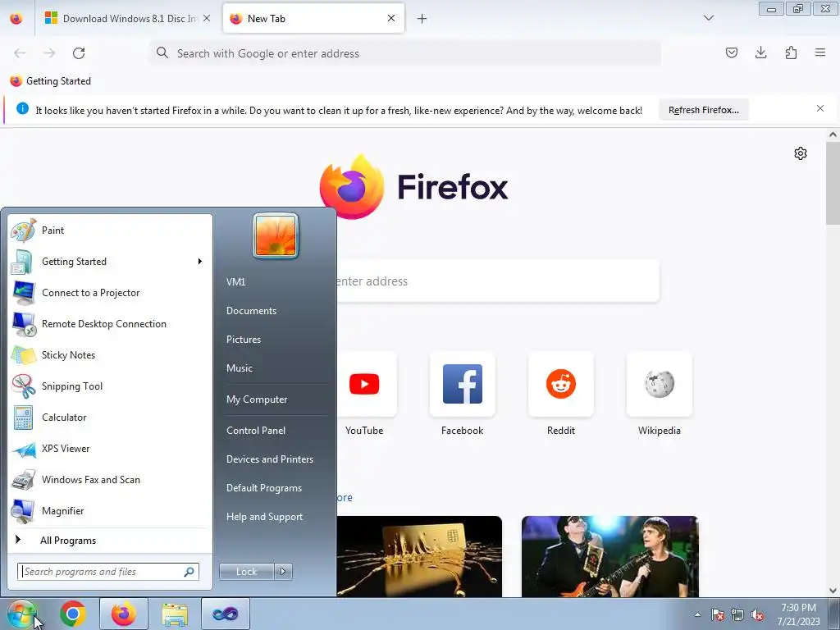This screenshot has width=840, height=630.
Task: Click the Lock button
Action: (x=246, y=572)
